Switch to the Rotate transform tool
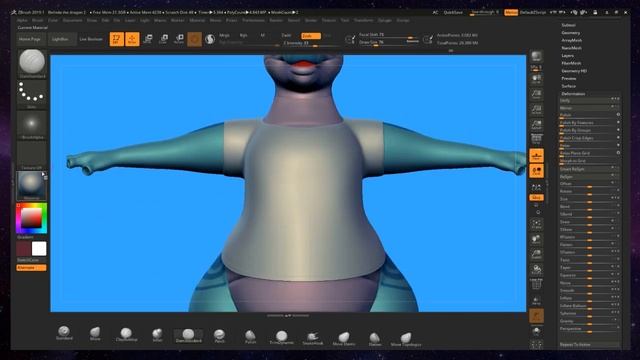The image size is (640, 360). [x=179, y=39]
